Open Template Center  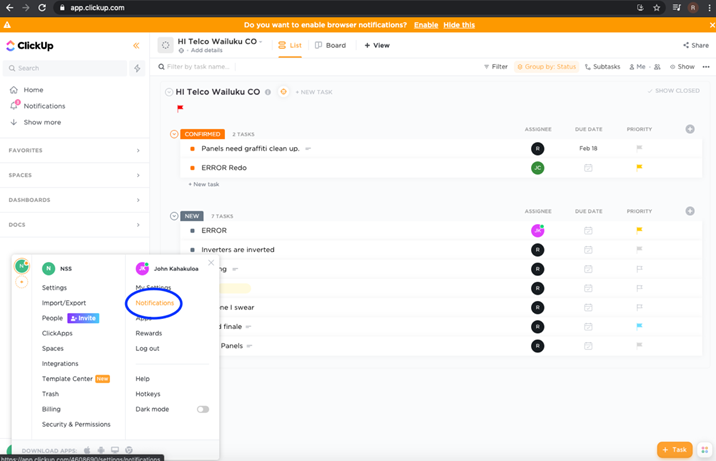pos(67,379)
